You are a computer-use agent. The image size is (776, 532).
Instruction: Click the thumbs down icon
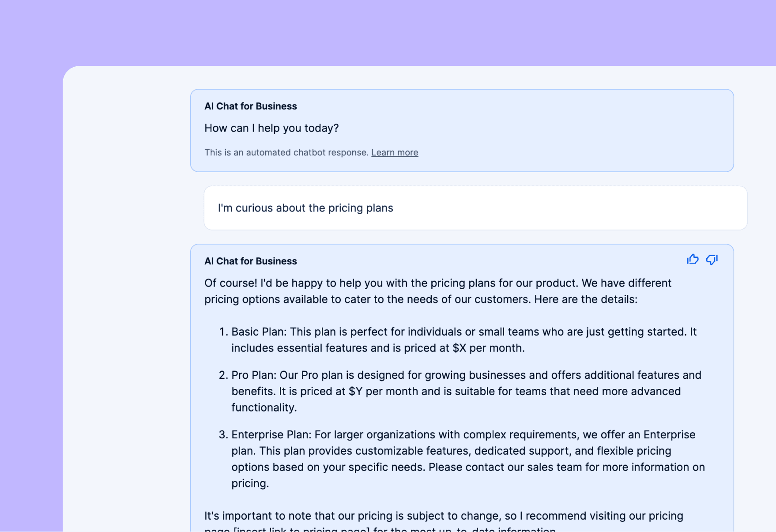712,260
